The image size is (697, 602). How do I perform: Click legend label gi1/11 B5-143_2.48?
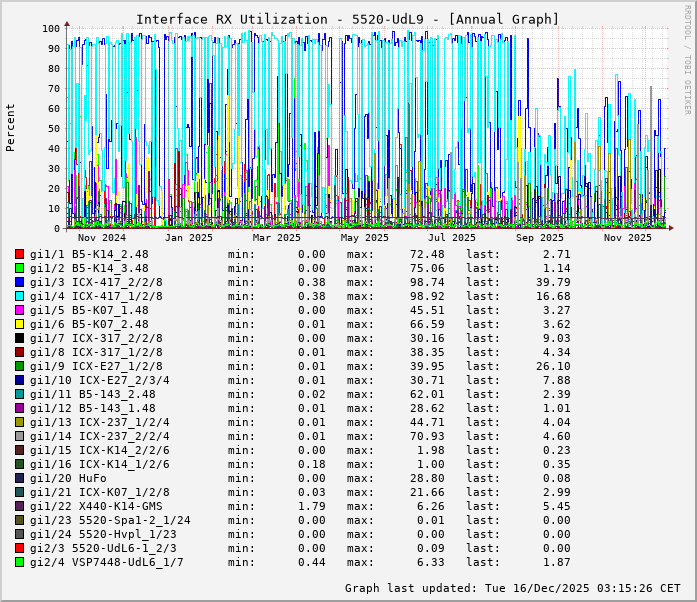click(x=93, y=394)
